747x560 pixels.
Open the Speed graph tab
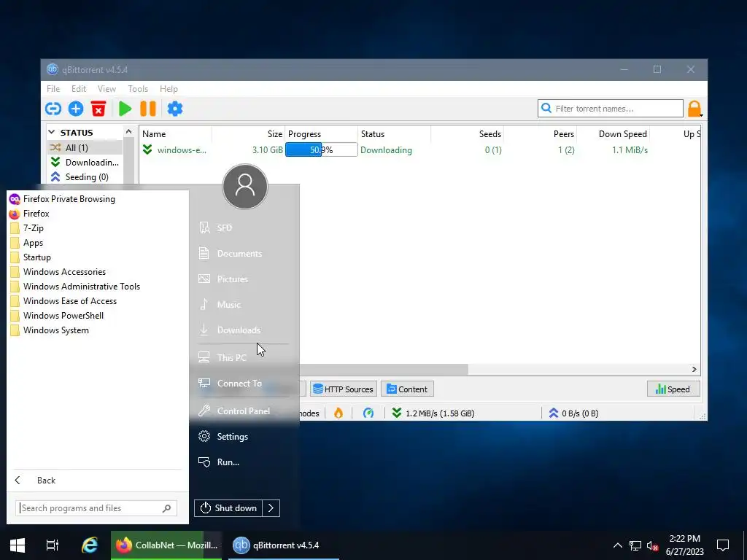[673, 389]
